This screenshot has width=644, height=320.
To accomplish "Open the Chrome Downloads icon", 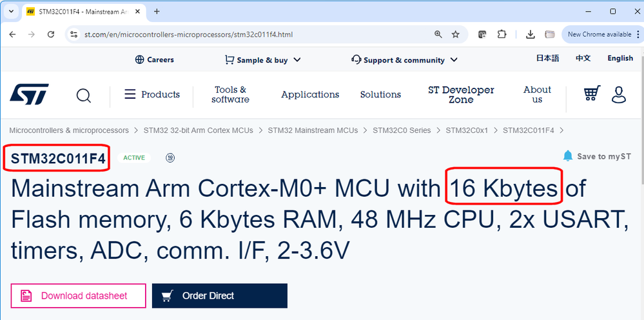I will [x=530, y=34].
